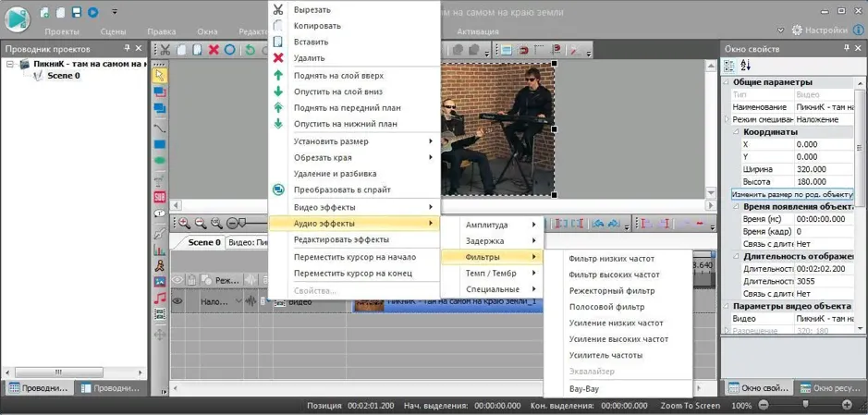The width and height of the screenshot is (868, 415).
Task: Click the VSDC application logo button
Action: [x=17, y=18]
